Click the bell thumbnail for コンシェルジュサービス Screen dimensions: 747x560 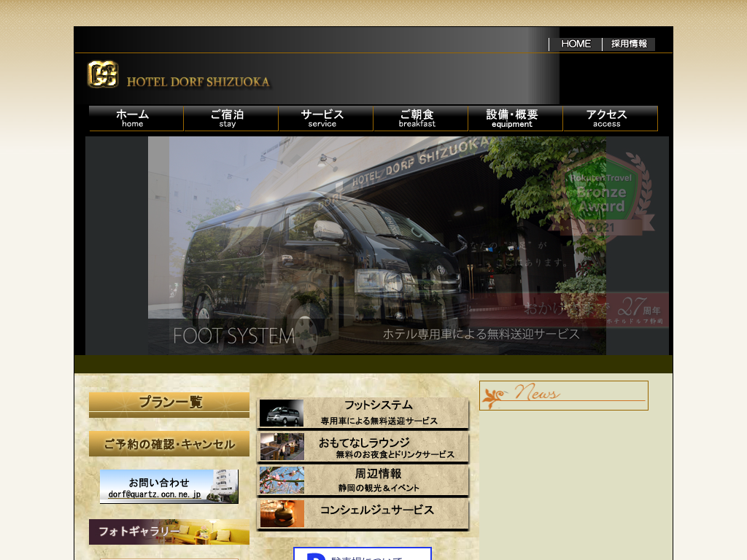click(x=282, y=513)
